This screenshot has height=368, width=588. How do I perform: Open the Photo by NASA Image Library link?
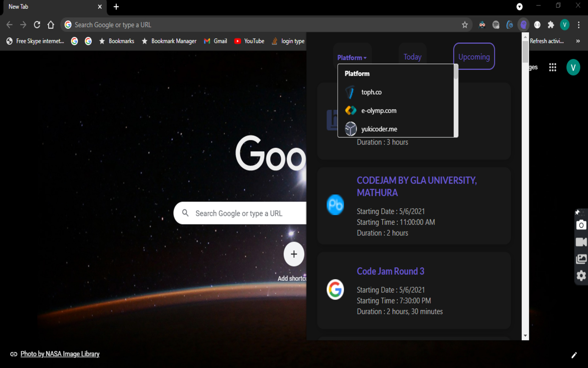(x=60, y=354)
